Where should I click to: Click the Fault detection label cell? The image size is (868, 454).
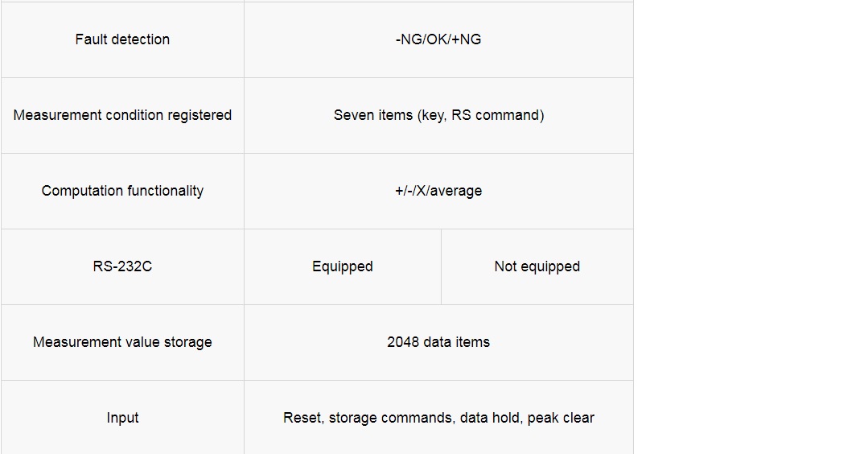click(122, 39)
